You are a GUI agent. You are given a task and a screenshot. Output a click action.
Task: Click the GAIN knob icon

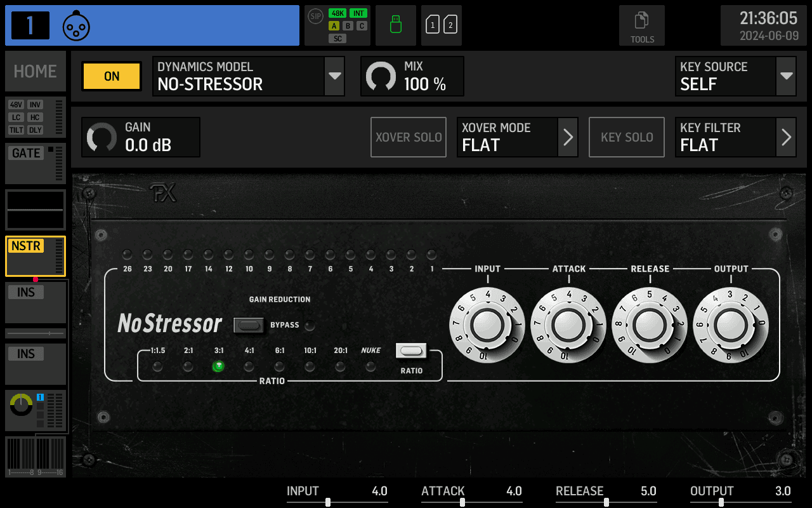click(101, 137)
